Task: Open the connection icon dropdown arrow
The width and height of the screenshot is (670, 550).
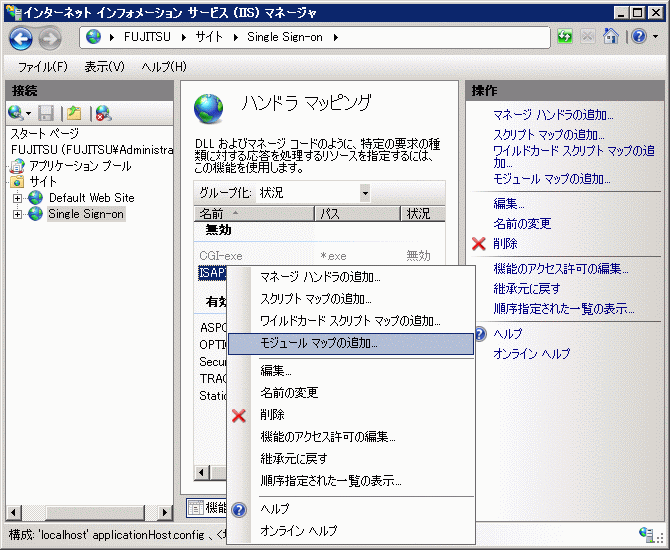Action: point(29,114)
